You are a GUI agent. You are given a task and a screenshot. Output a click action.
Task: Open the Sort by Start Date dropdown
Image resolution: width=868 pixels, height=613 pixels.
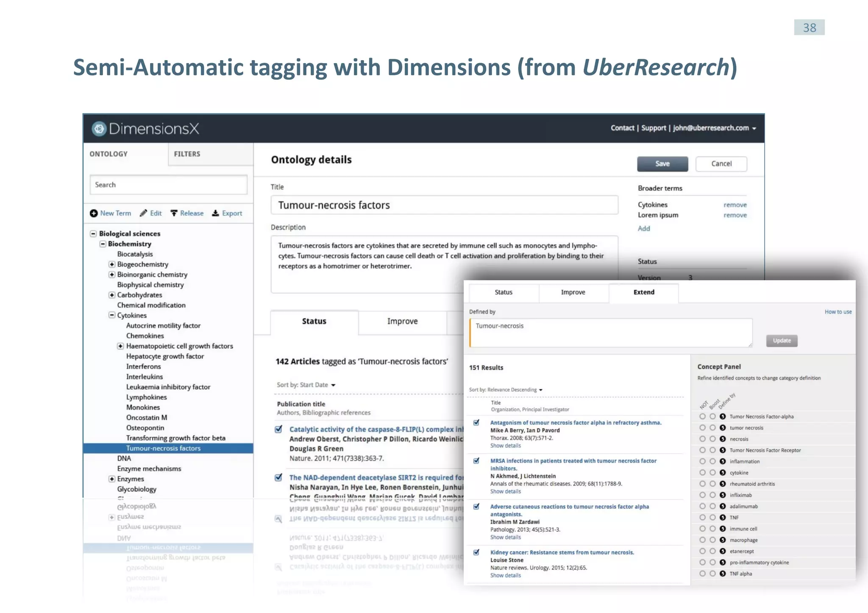[x=306, y=385]
